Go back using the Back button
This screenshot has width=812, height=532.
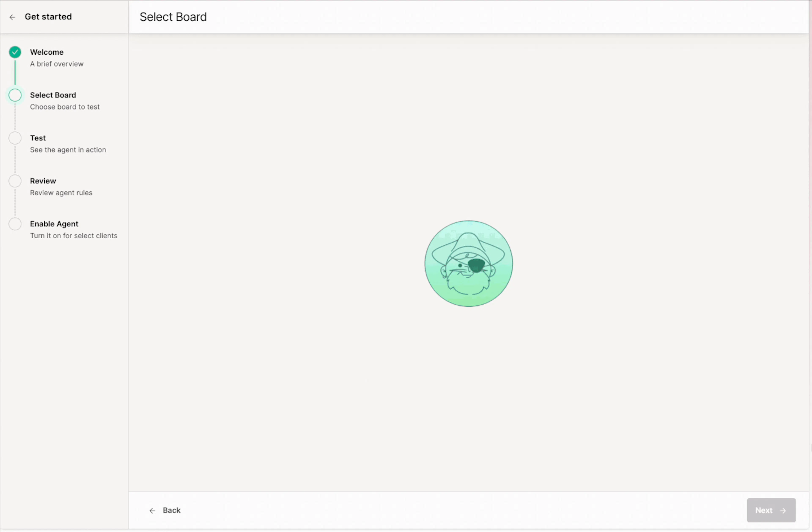[165, 510]
